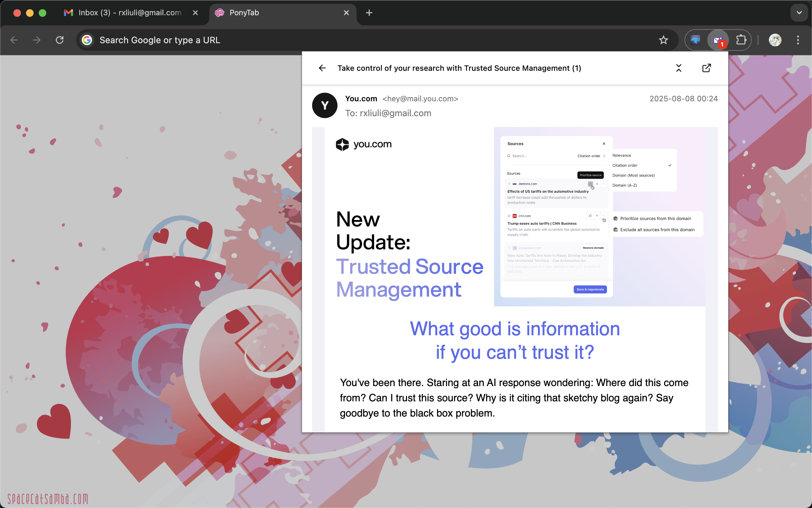Open a new browser tab
This screenshot has width=812, height=508.
[369, 13]
